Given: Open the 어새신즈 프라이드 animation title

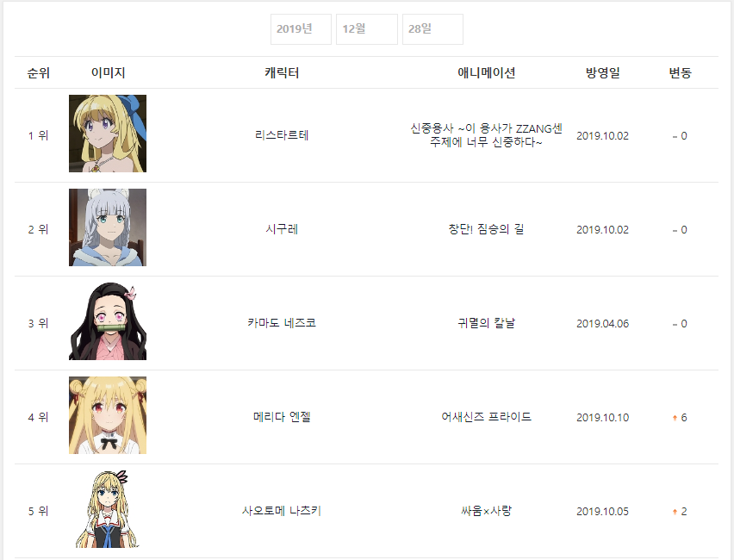Looking at the screenshot, I should tap(487, 417).
